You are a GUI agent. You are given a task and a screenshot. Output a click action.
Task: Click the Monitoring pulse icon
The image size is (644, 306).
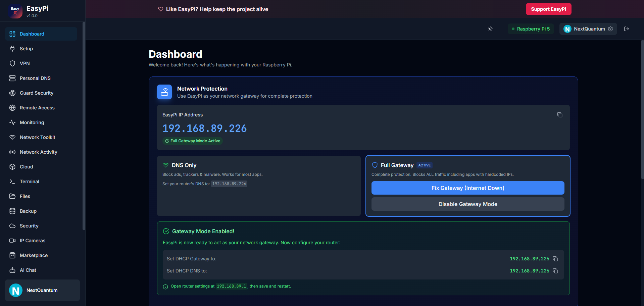point(12,122)
